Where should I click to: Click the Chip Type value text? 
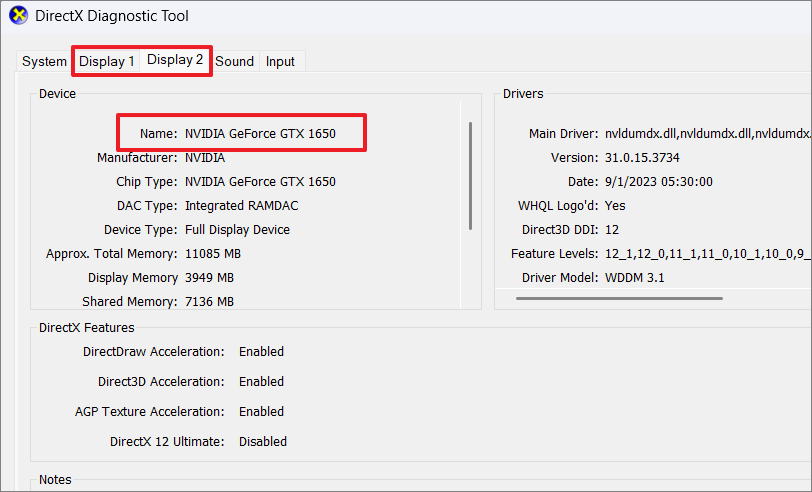coord(260,182)
